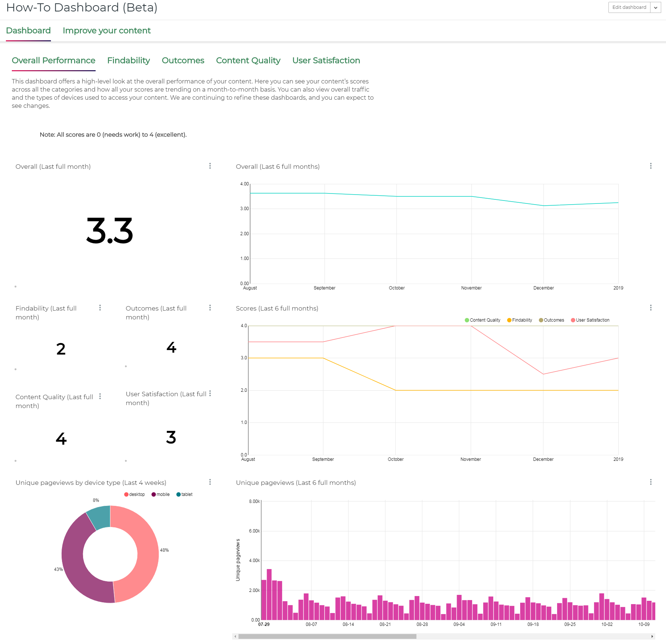The height and width of the screenshot is (644, 666).
Task: Open the Findability widget options menu
Action: point(100,307)
